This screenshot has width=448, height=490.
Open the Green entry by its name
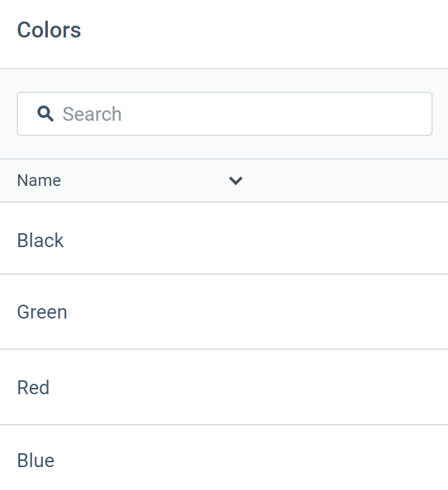tap(42, 312)
